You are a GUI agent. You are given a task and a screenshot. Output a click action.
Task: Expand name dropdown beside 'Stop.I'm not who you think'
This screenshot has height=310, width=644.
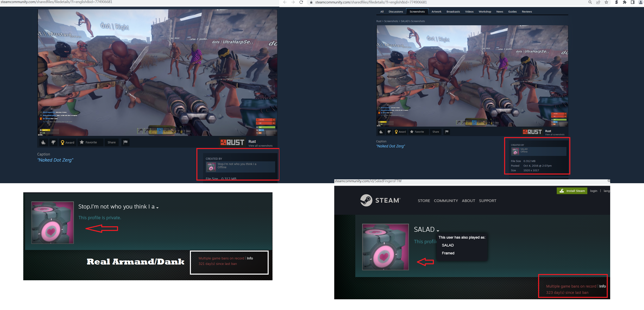[x=157, y=208]
